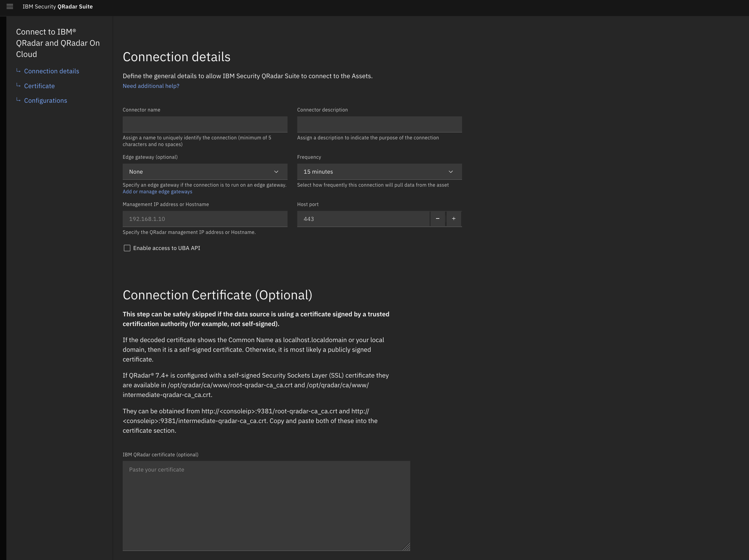Navigate to the Configurations section

[45, 100]
